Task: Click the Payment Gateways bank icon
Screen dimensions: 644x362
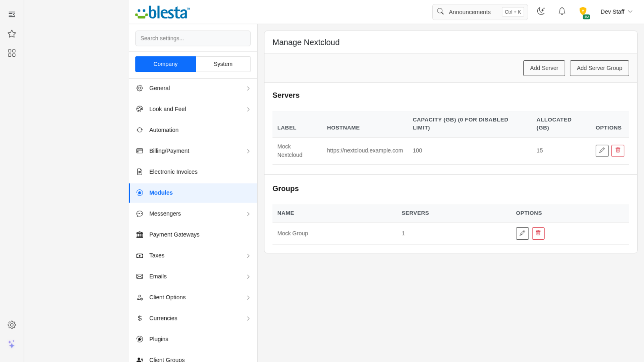Action: point(140,235)
